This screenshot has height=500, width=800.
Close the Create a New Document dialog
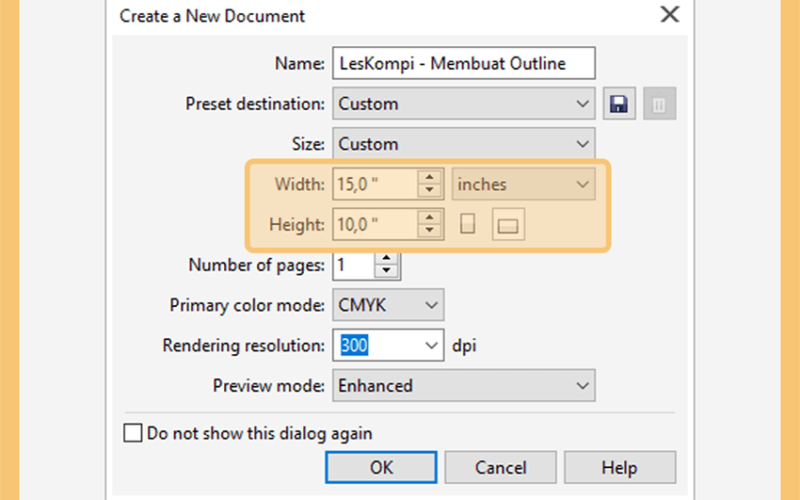(x=669, y=14)
